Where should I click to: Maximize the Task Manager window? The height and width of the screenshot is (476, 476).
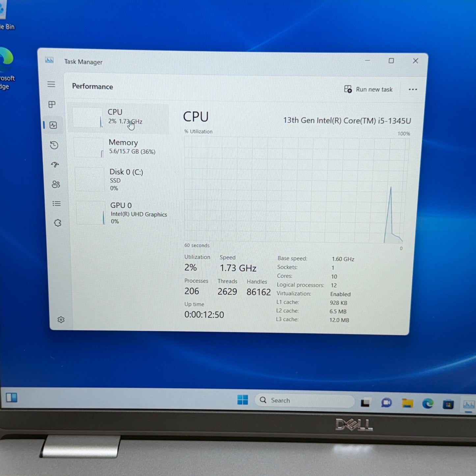(x=391, y=61)
